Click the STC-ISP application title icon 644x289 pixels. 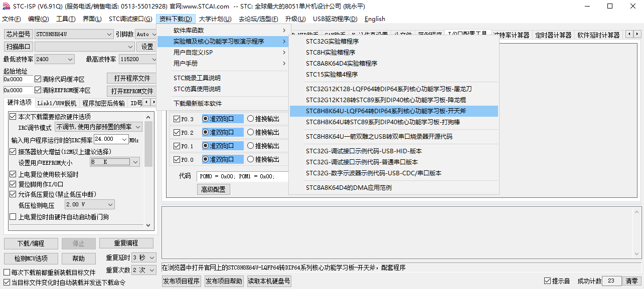(6, 6)
